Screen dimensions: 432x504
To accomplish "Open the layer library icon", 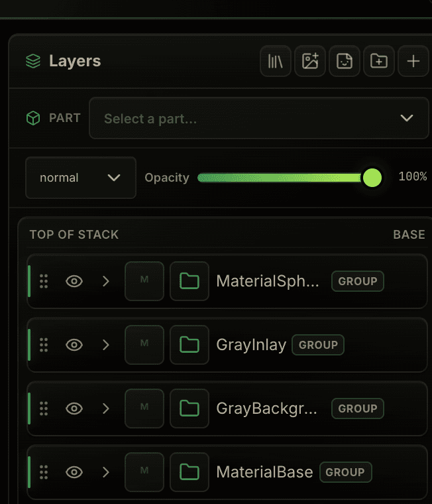I will (x=275, y=61).
